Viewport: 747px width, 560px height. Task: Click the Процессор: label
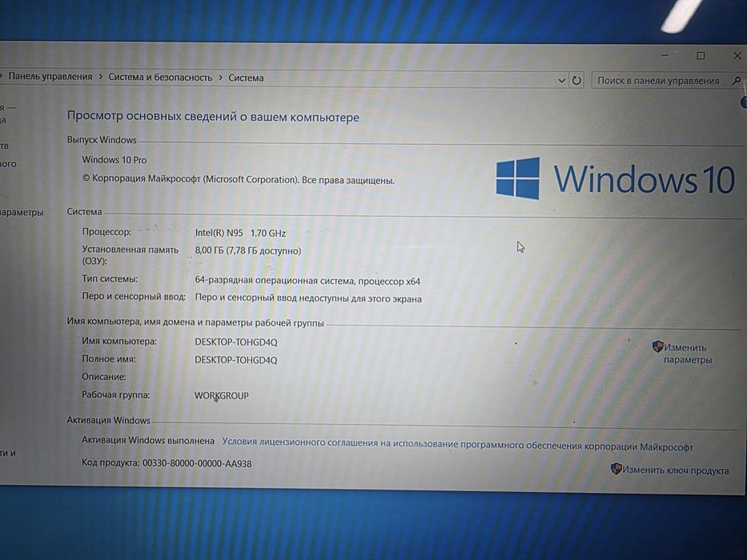(x=106, y=232)
